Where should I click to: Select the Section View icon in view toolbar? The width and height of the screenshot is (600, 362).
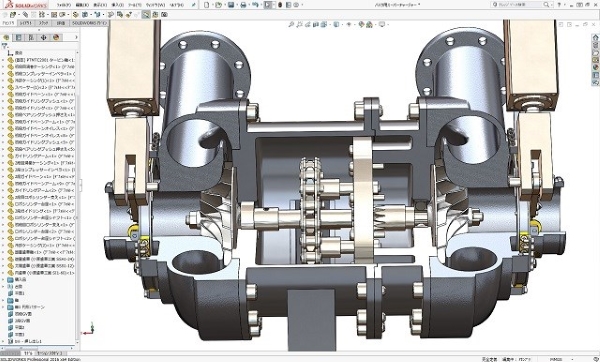316,24
